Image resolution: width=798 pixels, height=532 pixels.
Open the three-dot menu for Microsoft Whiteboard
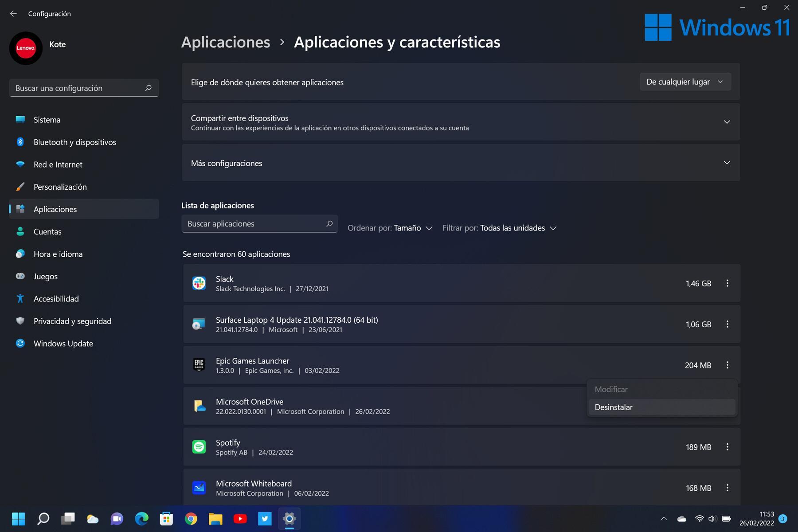point(727,488)
